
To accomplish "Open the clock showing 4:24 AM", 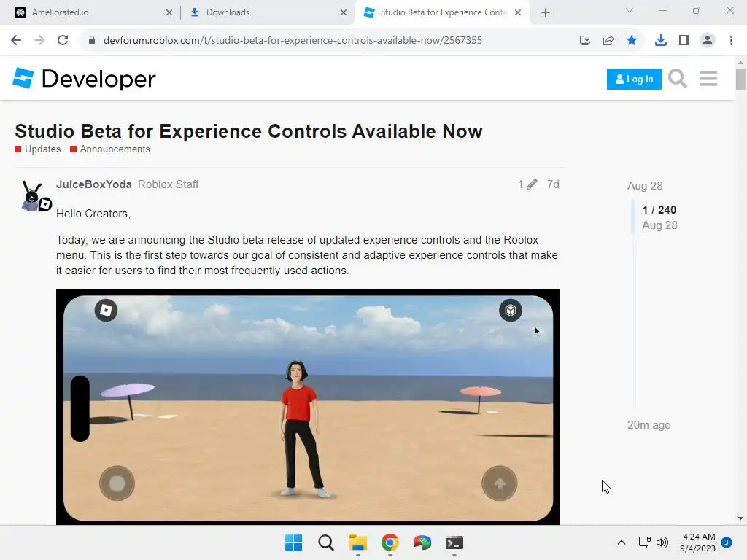I will [x=697, y=542].
